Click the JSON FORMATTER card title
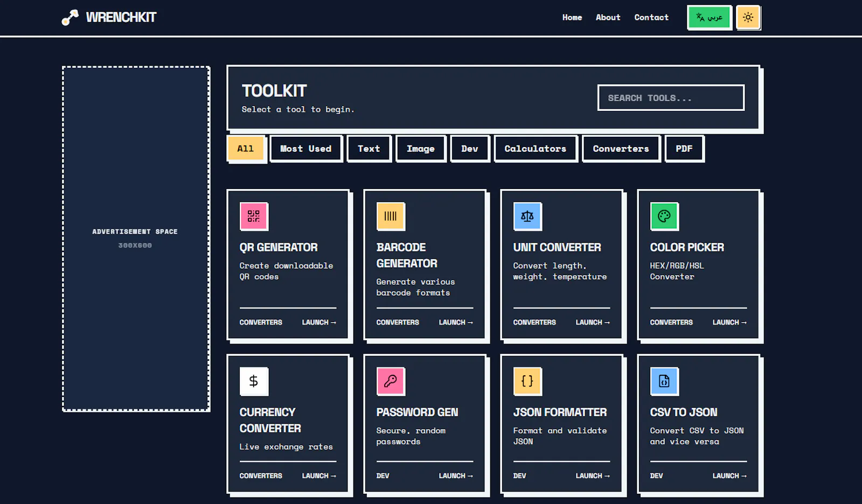 coord(560,412)
